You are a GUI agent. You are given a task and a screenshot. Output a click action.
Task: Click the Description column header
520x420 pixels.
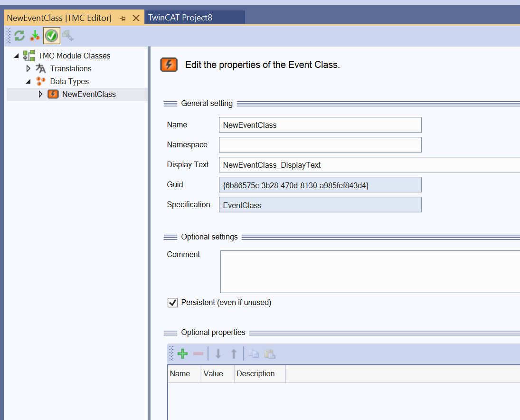[260, 373]
